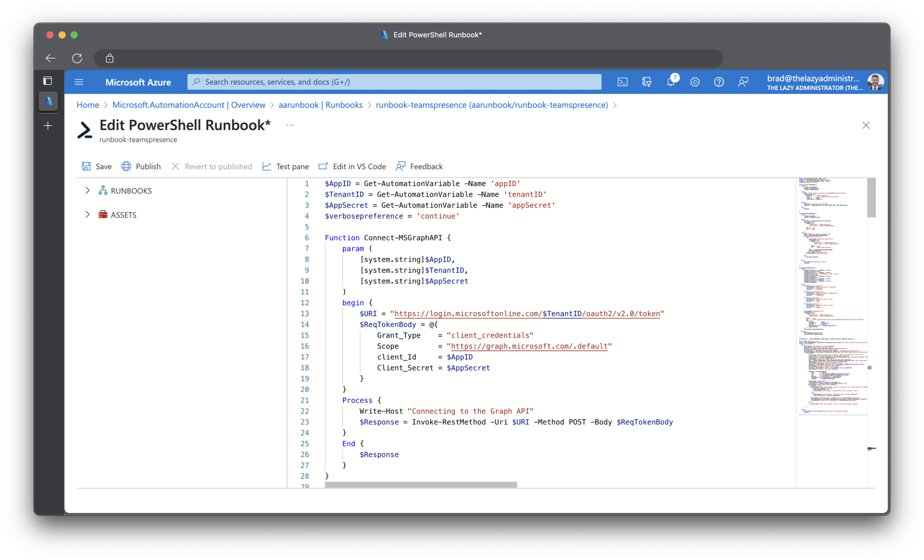Expand the ASSETS tree chevron
Screen dimensions: 924x560
pyautogui.click(x=88, y=215)
